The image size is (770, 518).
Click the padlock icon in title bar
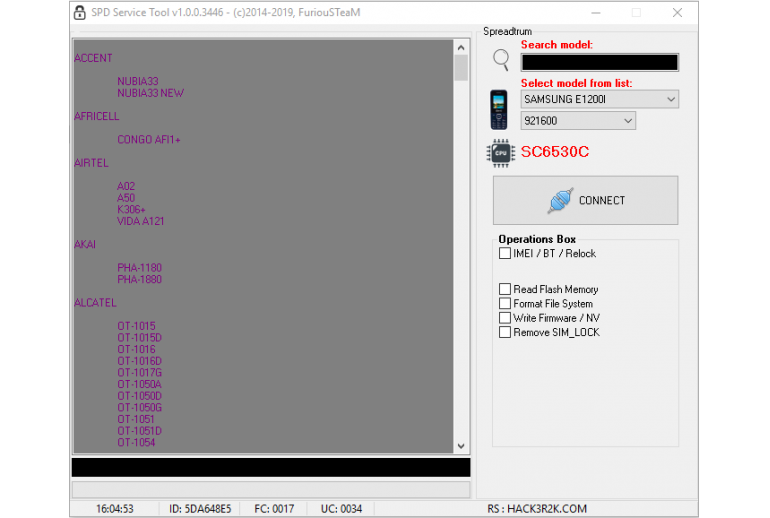80,12
